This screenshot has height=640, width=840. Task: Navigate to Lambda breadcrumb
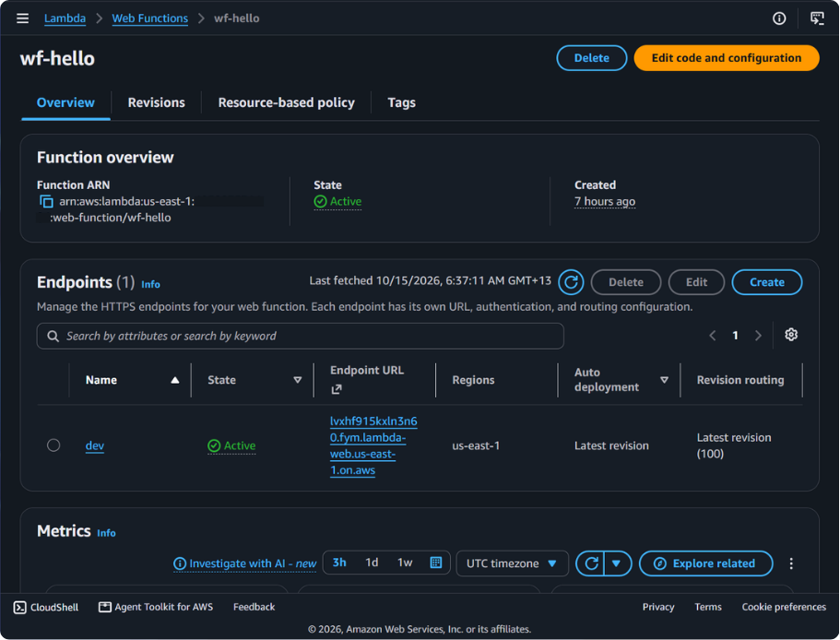click(x=65, y=18)
